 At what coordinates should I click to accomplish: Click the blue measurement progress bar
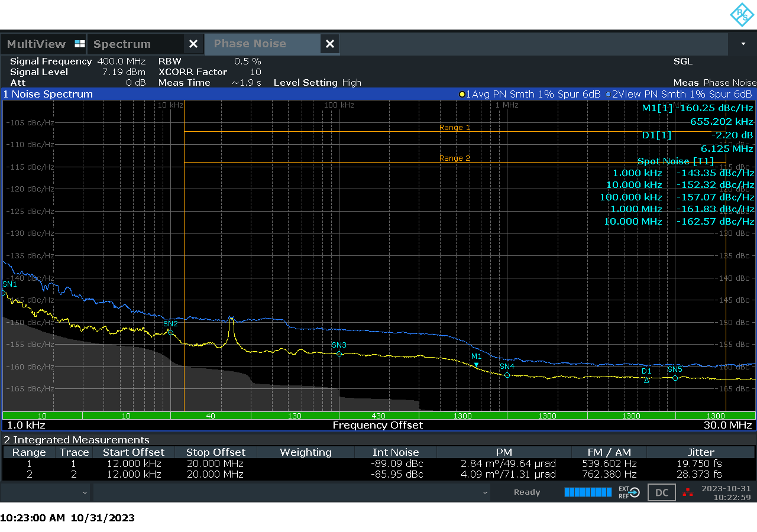click(588, 492)
